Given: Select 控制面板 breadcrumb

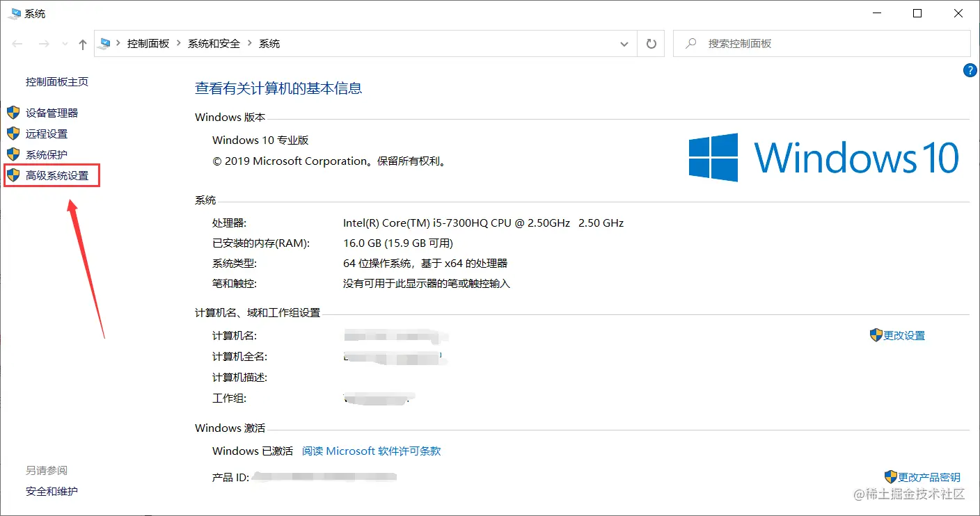Looking at the screenshot, I should [x=148, y=43].
